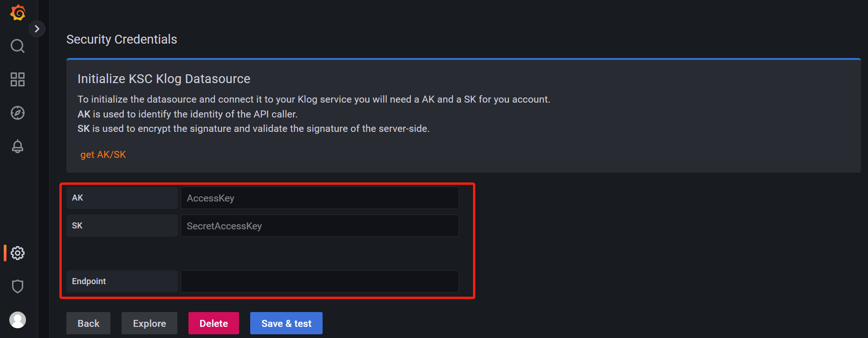Click the Grafana logo home icon
The height and width of the screenshot is (338, 868).
(x=18, y=13)
